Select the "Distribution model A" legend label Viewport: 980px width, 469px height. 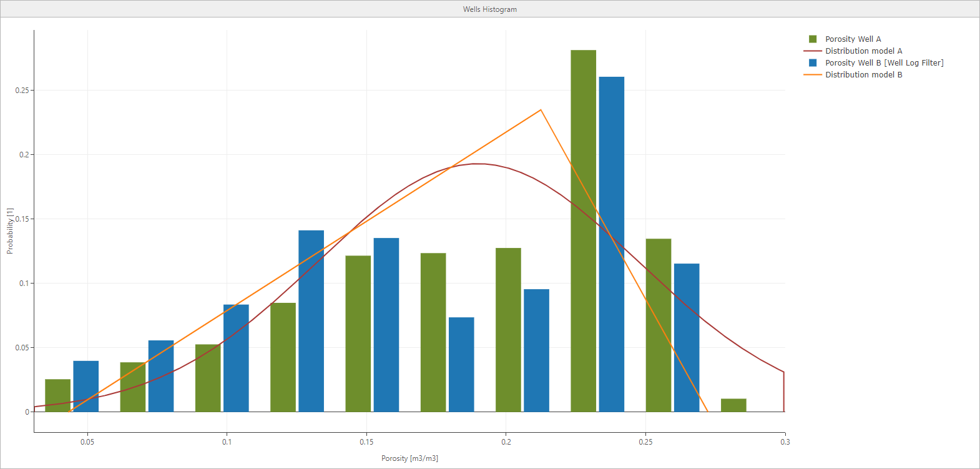click(863, 51)
